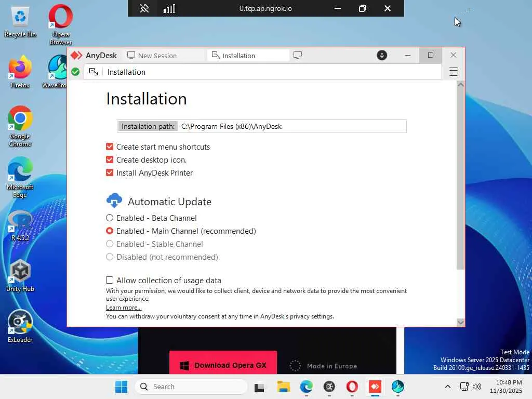Click the 0.tcp.ap.ngrok.io connection title
Screen dimensions: 532x399
click(265, 8)
